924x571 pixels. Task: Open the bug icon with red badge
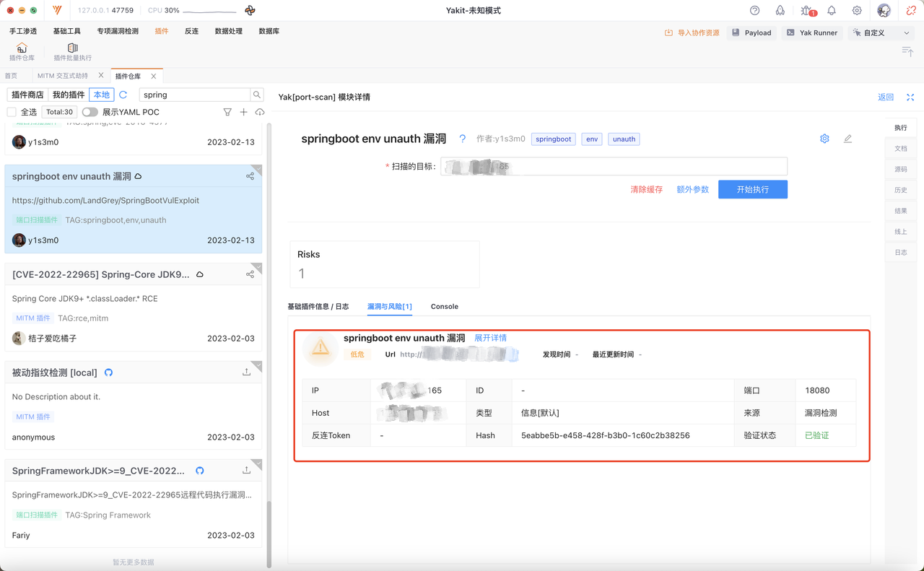coord(807,11)
